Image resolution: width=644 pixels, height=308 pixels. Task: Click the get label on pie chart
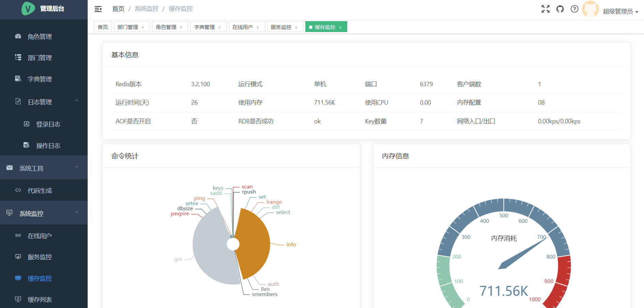tap(178, 259)
